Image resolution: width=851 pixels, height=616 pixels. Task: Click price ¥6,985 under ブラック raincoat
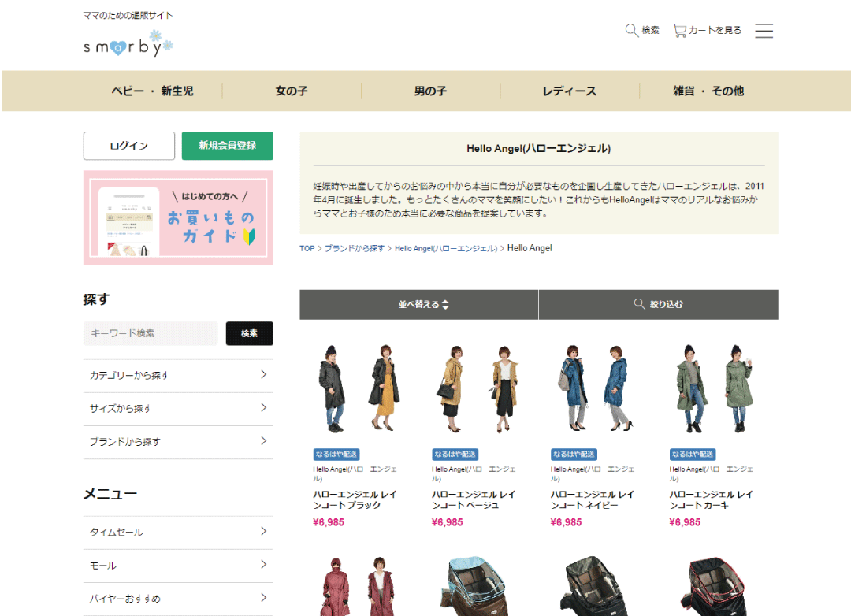pyautogui.click(x=329, y=522)
